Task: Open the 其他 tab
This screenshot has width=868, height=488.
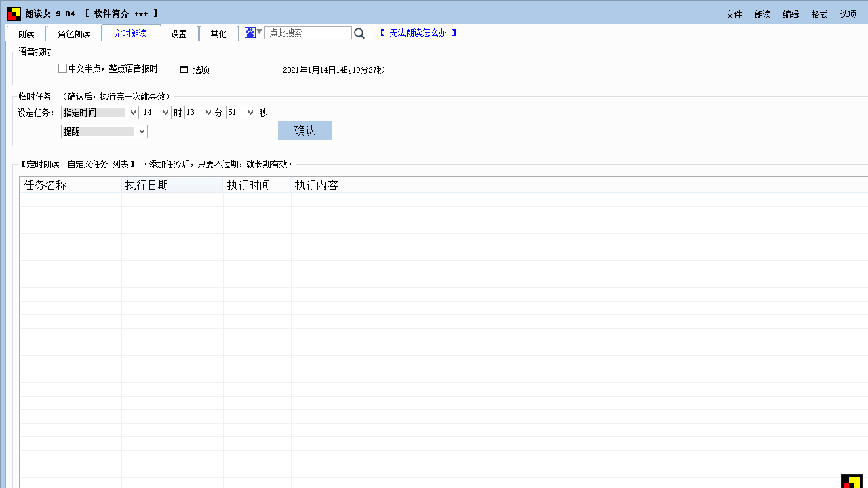Action: (218, 34)
